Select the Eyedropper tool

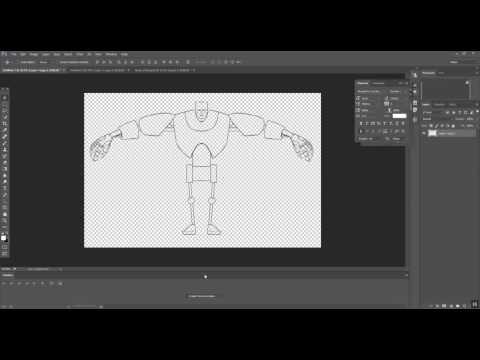coord(5,130)
